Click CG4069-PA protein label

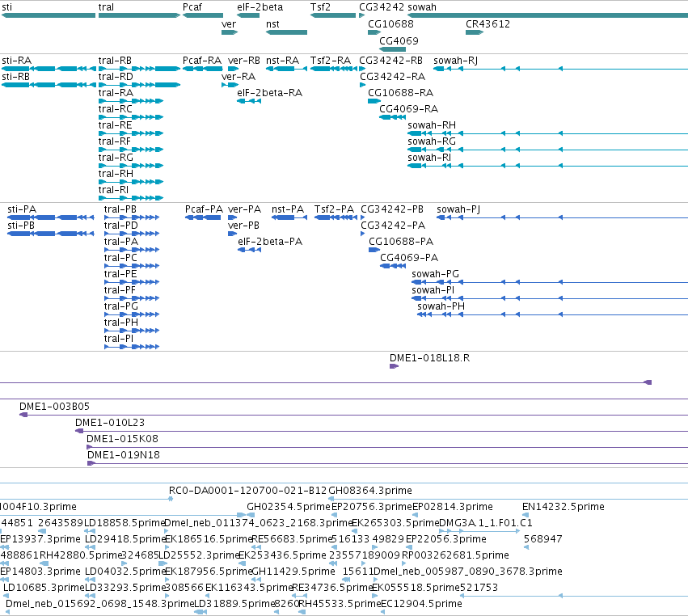[x=409, y=258]
